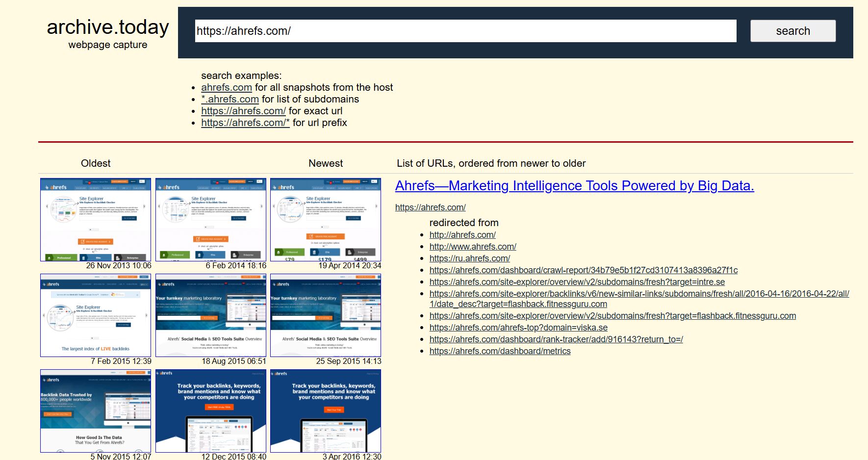Open ahrefs-top?domain=viska.se link
Screen dimensions: 868x460
click(x=518, y=328)
